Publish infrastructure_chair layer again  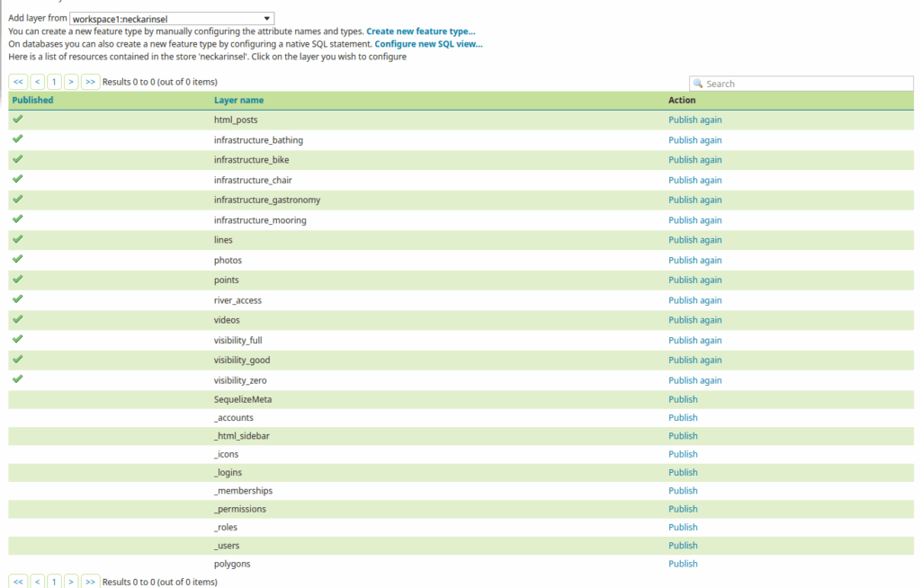[695, 180]
